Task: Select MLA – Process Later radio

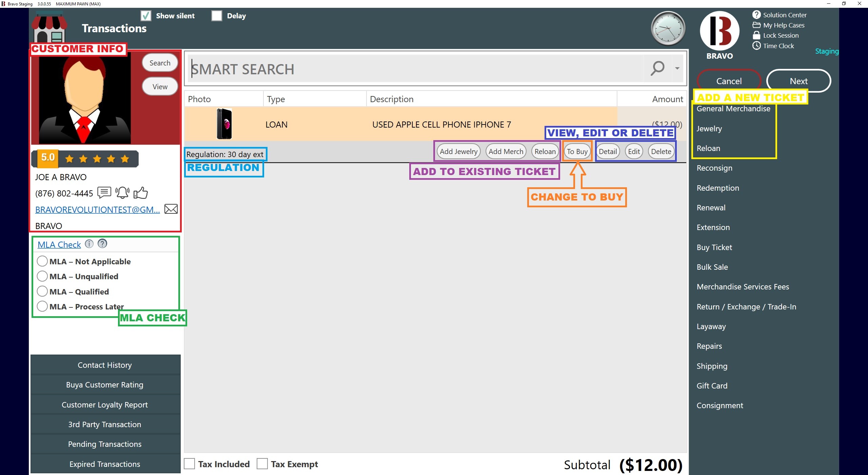Action: [42, 306]
